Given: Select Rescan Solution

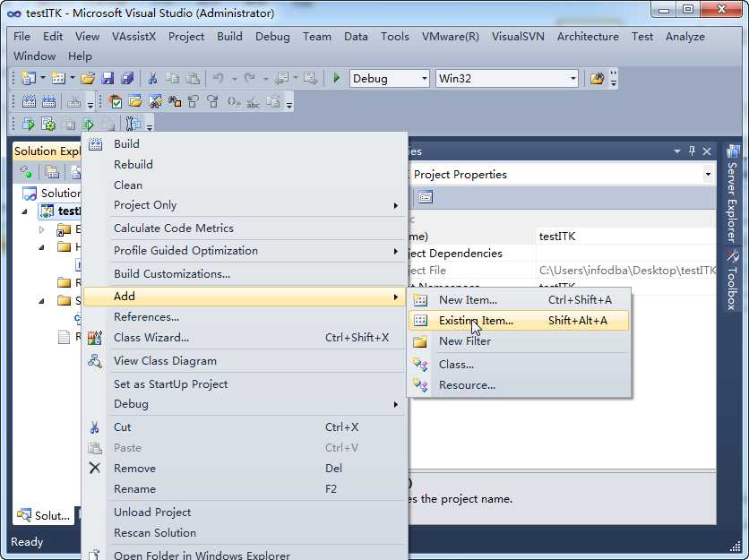Looking at the screenshot, I should point(245,533).
